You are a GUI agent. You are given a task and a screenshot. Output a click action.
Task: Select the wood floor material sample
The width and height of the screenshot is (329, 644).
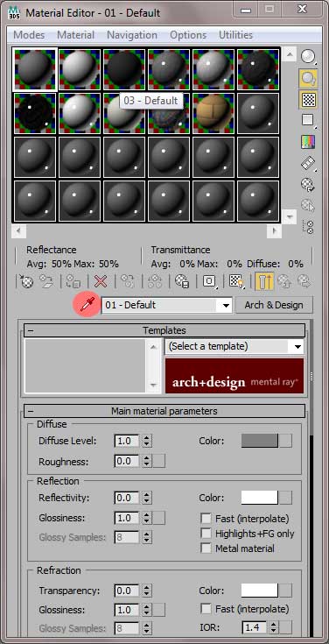[213, 114]
